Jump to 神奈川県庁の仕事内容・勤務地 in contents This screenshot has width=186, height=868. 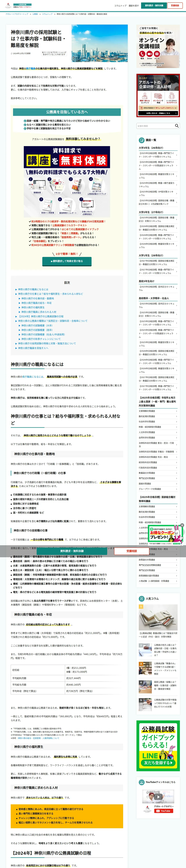point(38,299)
